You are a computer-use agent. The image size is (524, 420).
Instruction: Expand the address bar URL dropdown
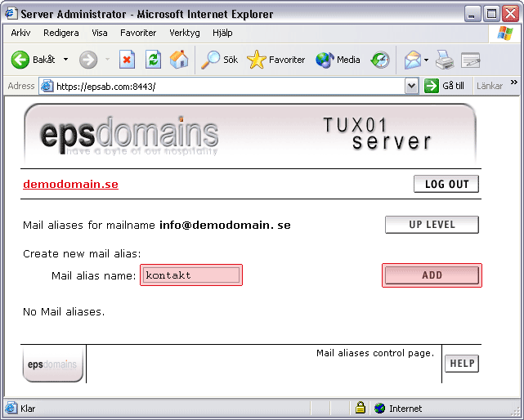click(x=411, y=86)
